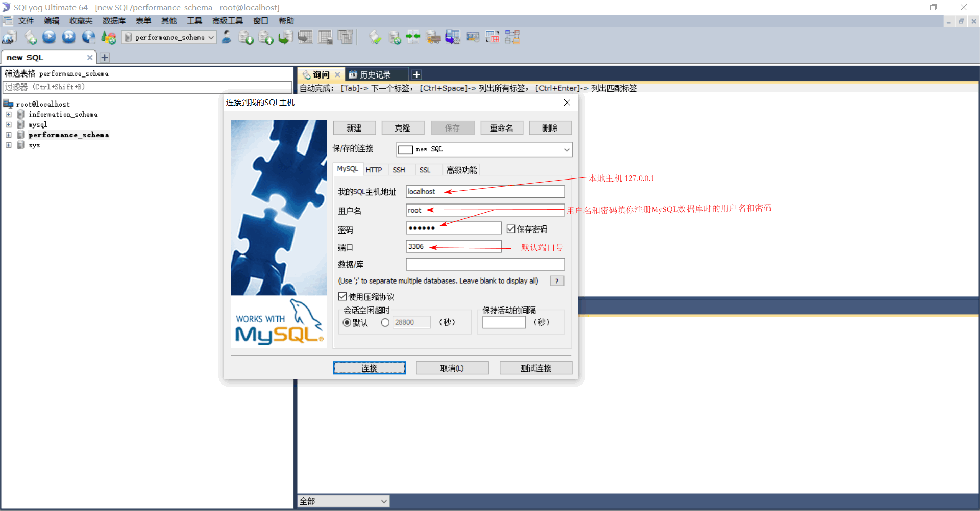
Task: Open the performance_schema database selector dropdown
Action: [211, 37]
